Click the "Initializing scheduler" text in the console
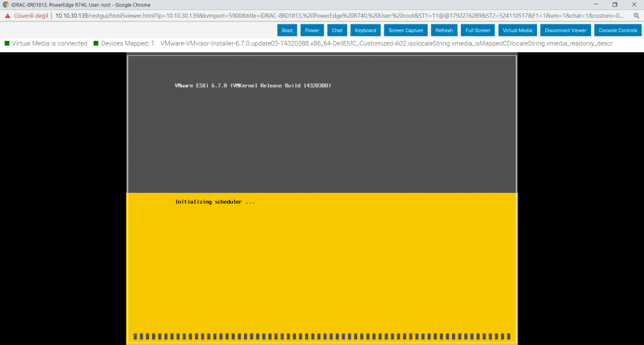Image resolution: width=644 pixels, height=345 pixels. coord(214,202)
